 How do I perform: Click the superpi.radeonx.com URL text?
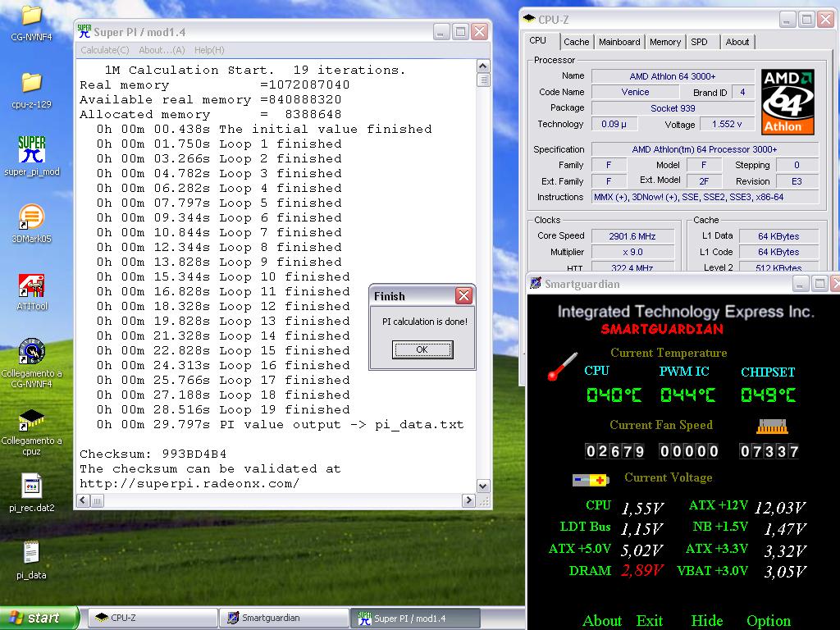click(x=189, y=483)
